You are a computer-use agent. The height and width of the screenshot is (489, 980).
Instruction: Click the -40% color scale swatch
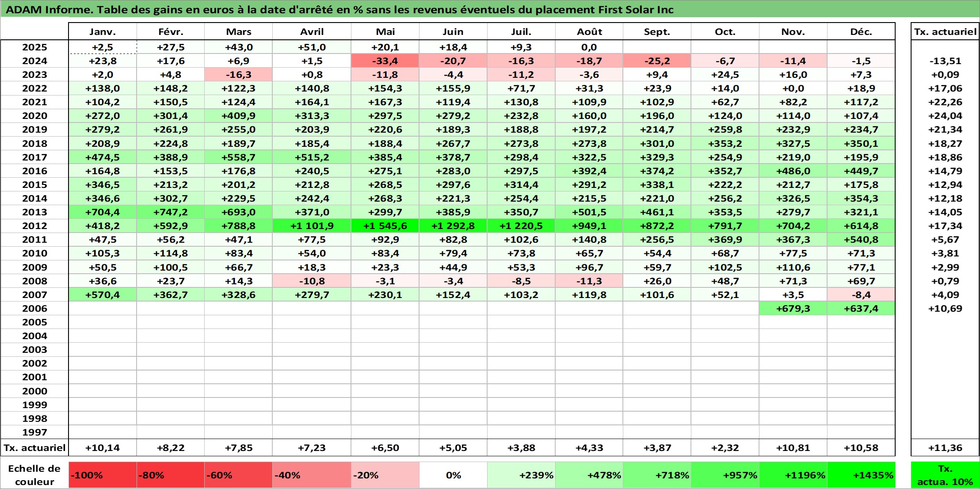click(312, 475)
